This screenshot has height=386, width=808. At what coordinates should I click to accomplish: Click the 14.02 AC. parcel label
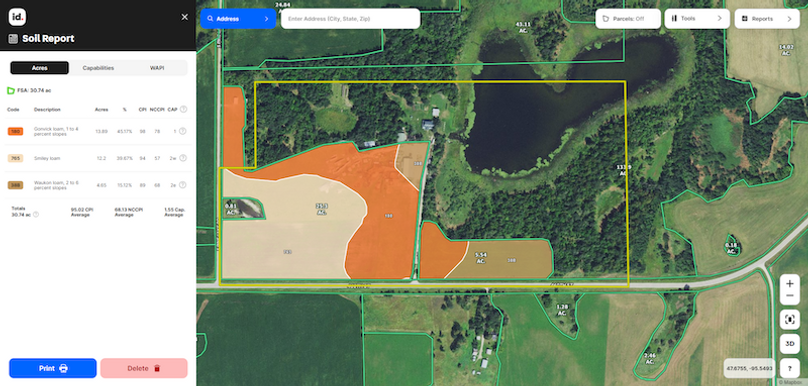[x=786, y=50]
